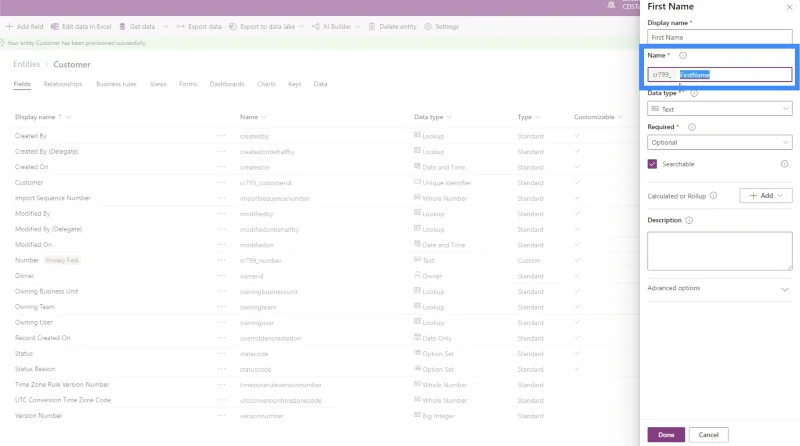The width and height of the screenshot is (800, 446).
Task: Click the info icon beside Data type
Action: tap(694, 93)
